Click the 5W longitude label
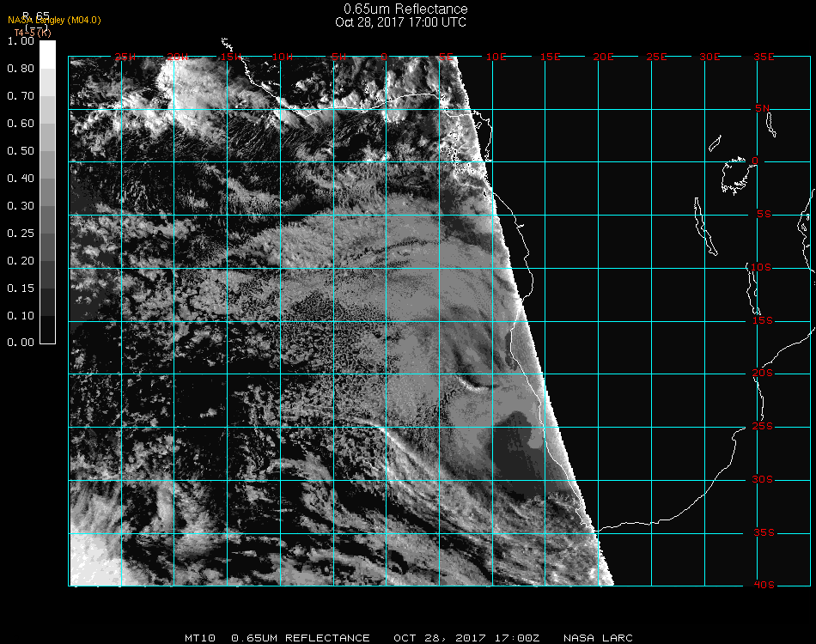This screenshot has width=816, height=644. click(x=338, y=57)
